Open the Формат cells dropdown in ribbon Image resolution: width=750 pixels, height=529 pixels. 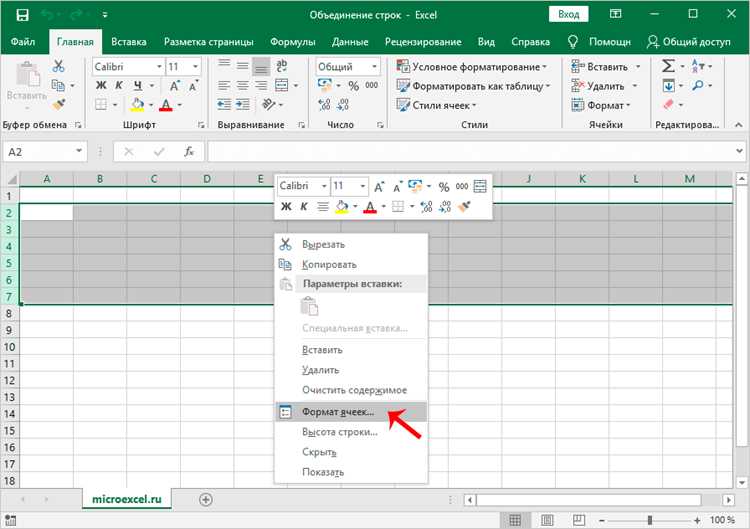point(601,105)
